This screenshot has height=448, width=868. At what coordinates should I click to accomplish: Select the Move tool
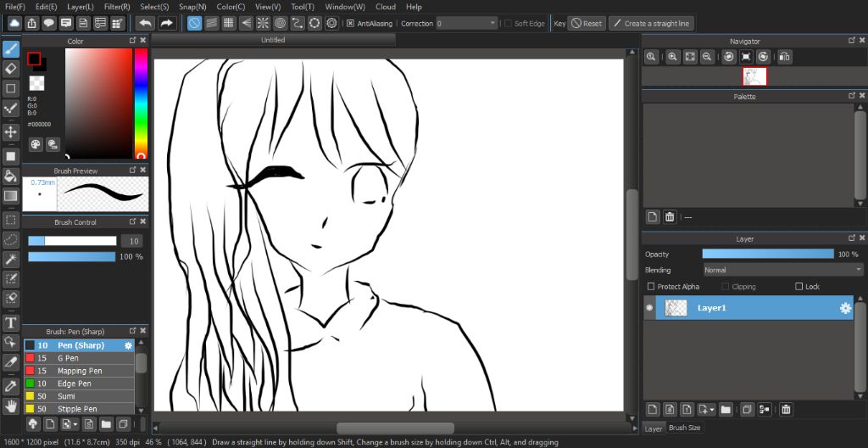tap(10, 132)
